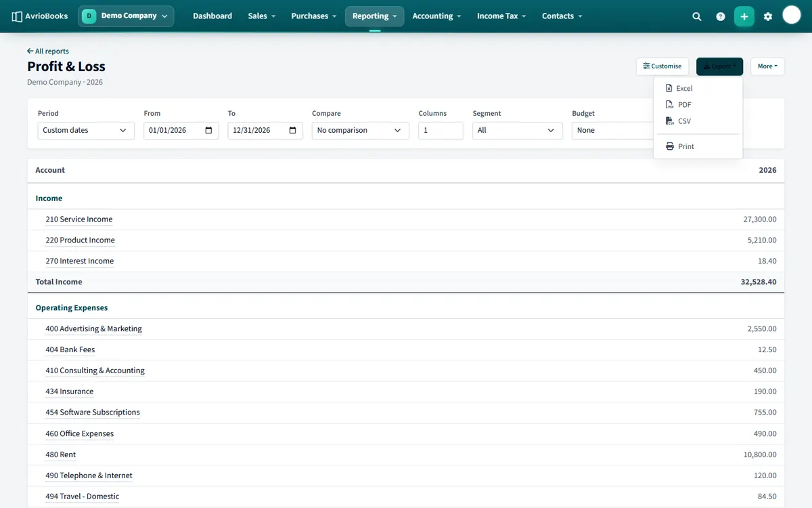Open the 434 Insurance account
Screen dimensions: 812x508
click(70, 391)
